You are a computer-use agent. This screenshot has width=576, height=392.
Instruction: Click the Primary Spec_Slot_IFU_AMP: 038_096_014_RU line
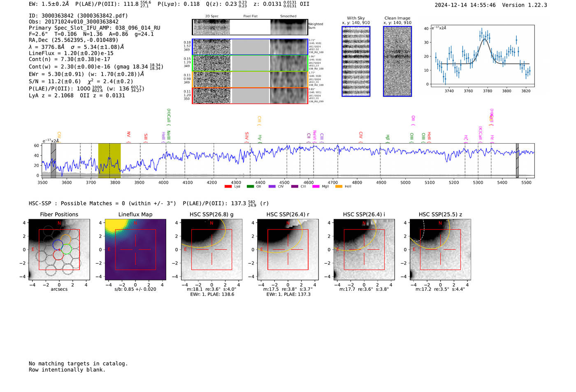click(x=95, y=28)
